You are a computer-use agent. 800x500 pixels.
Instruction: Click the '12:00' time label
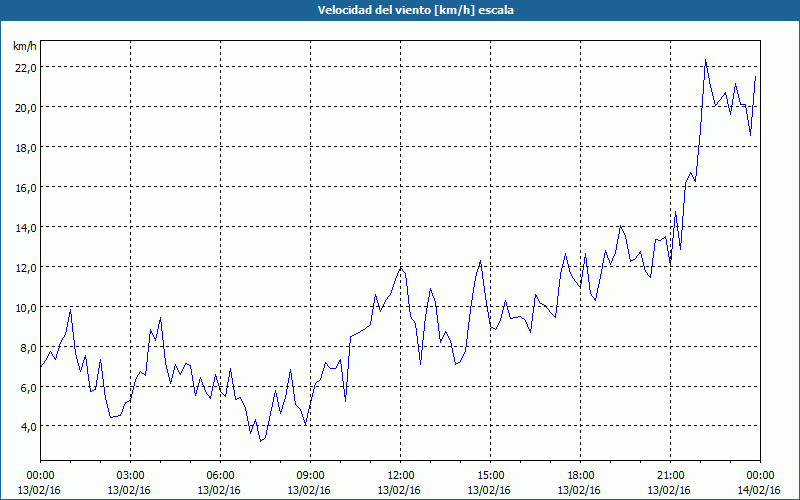[400, 476]
